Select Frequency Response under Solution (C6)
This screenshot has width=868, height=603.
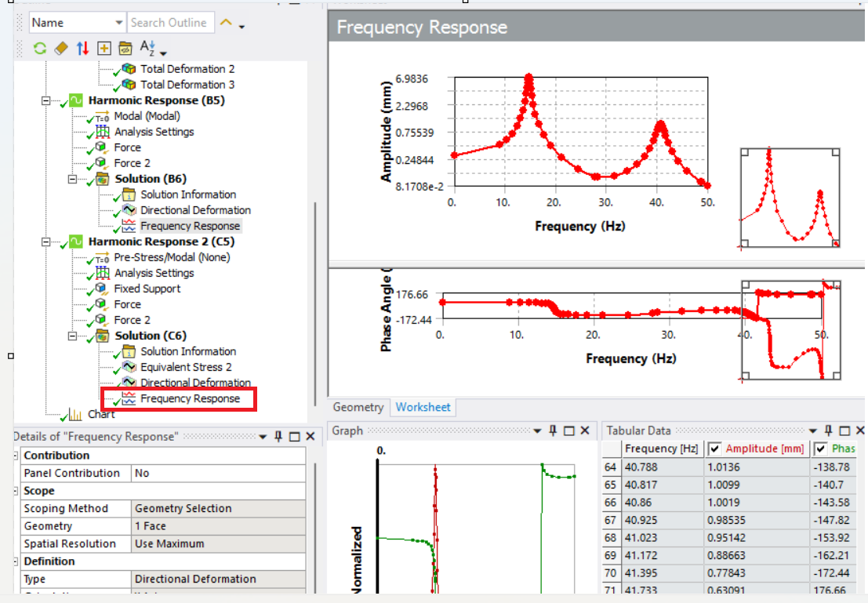pos(190,398)
